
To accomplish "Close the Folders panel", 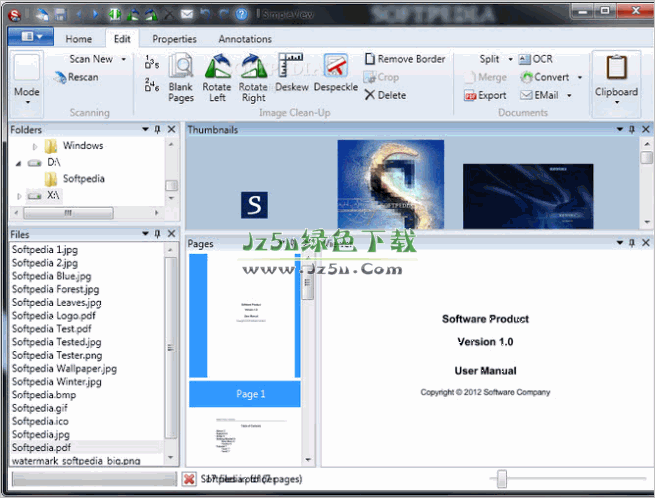I will tap(171, 130).
